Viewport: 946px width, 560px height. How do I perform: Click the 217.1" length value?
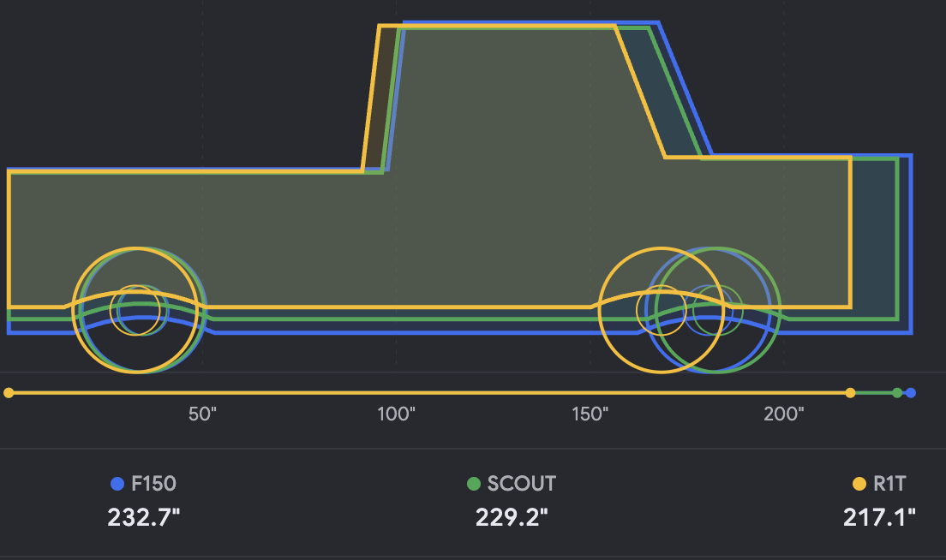click(879, 517)
